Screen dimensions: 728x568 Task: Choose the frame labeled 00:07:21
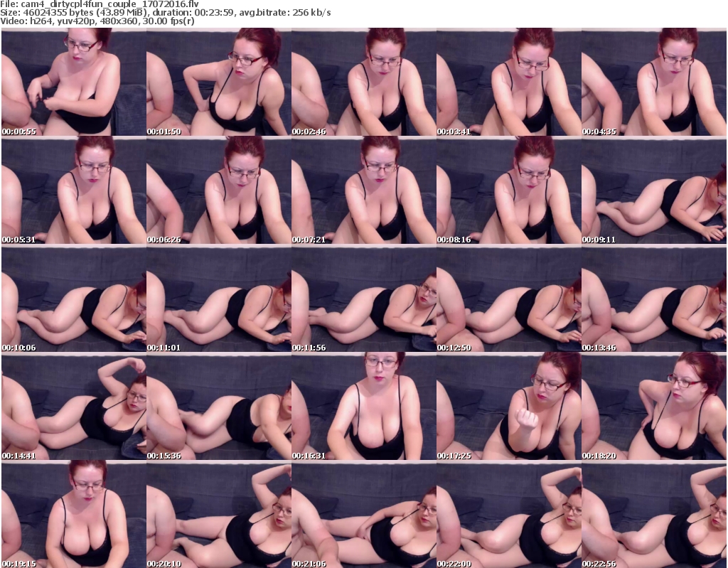tap(364, 190)
